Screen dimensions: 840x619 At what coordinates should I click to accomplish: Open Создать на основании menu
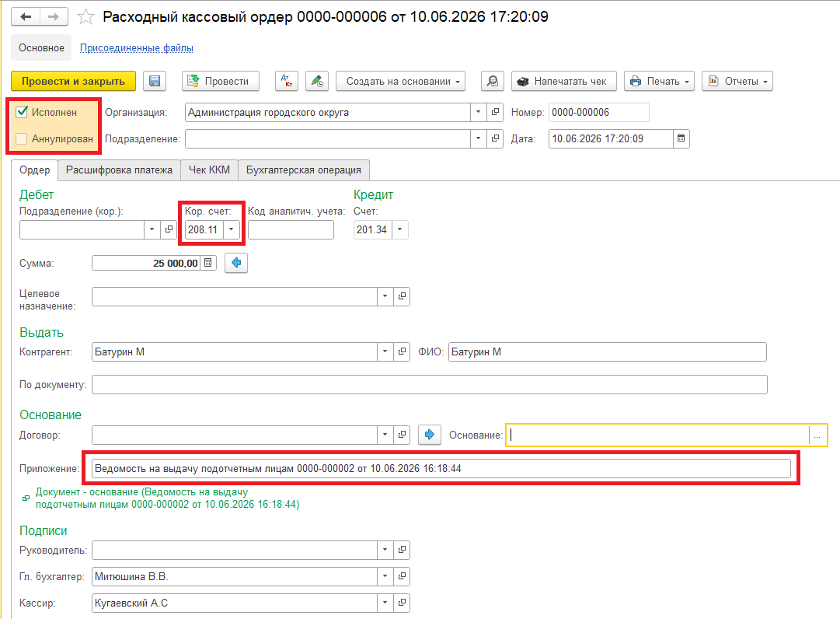tap(401, 81)
